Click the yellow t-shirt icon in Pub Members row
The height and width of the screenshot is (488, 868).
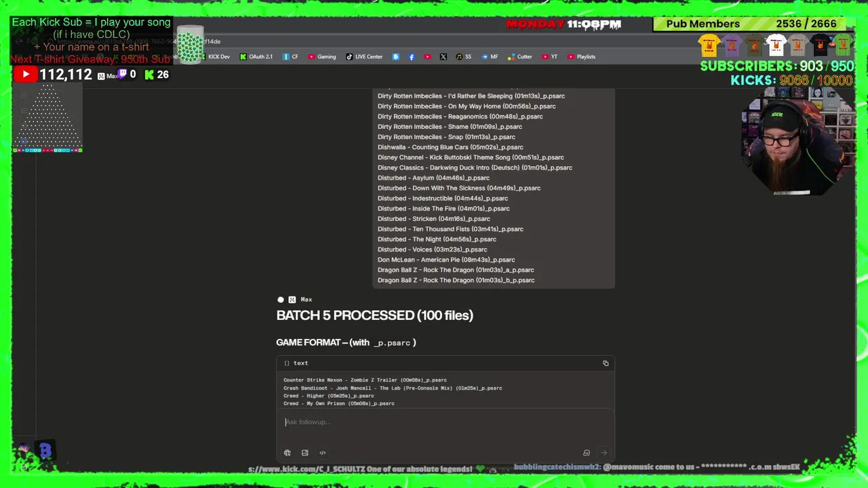709,45
